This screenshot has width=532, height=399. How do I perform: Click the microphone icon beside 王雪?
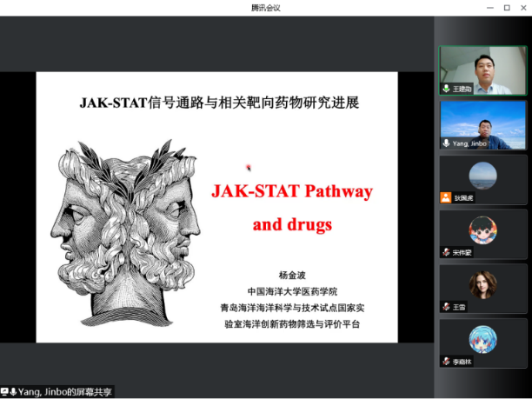click(446, 307)
